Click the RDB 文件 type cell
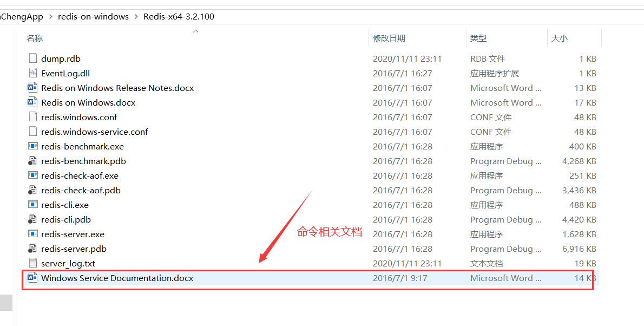This screenshot has height=326, width=644. (x=488, y=59)
